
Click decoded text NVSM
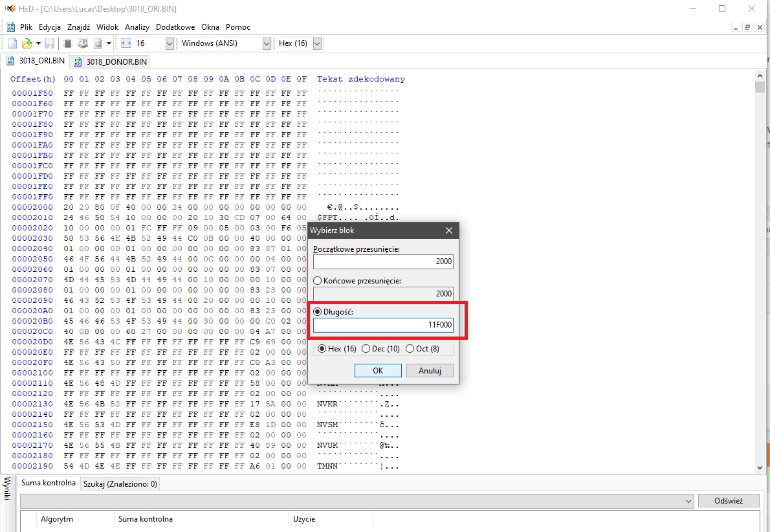point(327,425)
